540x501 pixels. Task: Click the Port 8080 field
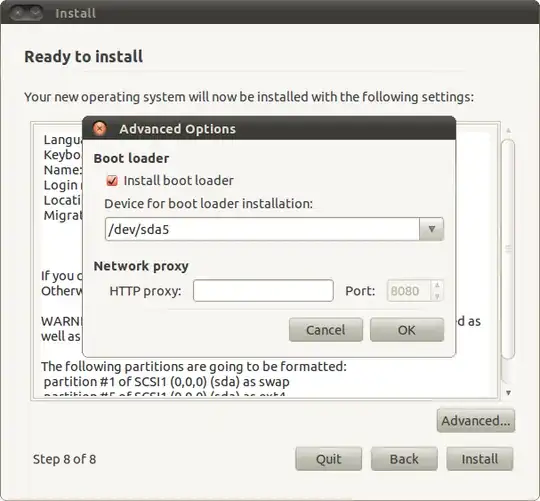click(x=408, y=291)
